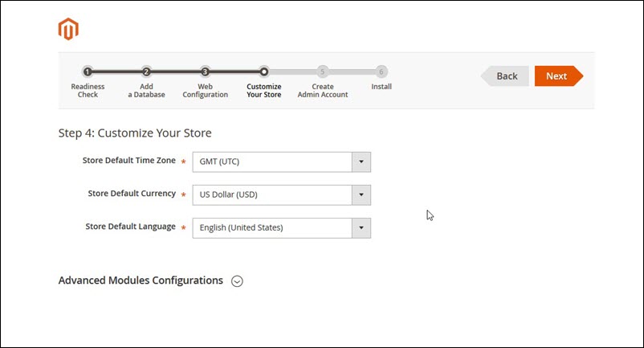644x348 pixels.
Task: Open Store Default Language dropdown arrow
Action: point(361,227)
